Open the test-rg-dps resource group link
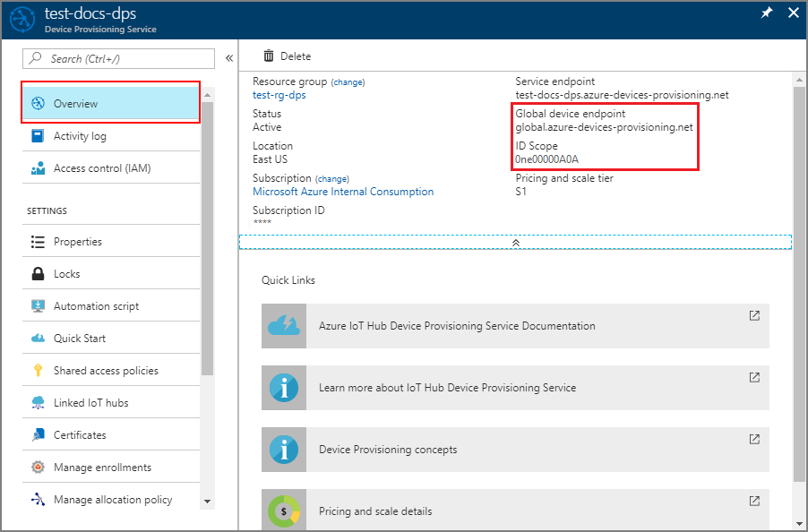Image resolution: width=808 pixels, height=532 pixels. pyautogui.click(x=279, y=95)
